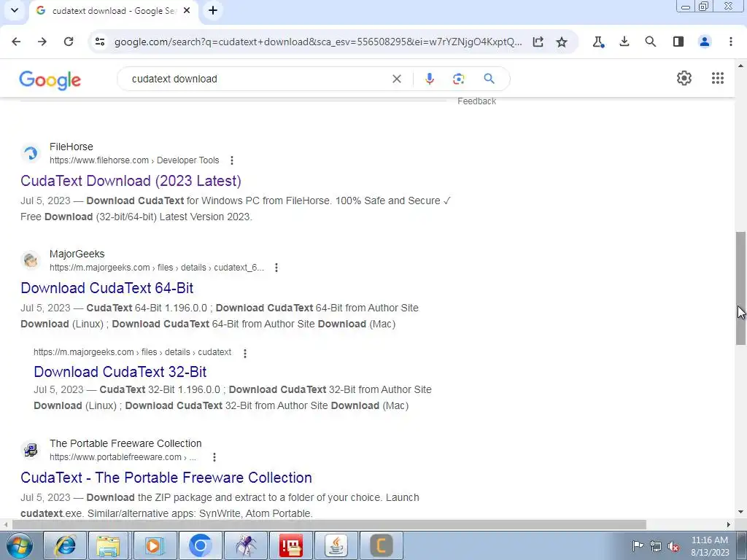Open Download CudaText 32-Bit link
Screen dimensions: 747x560
120,372
